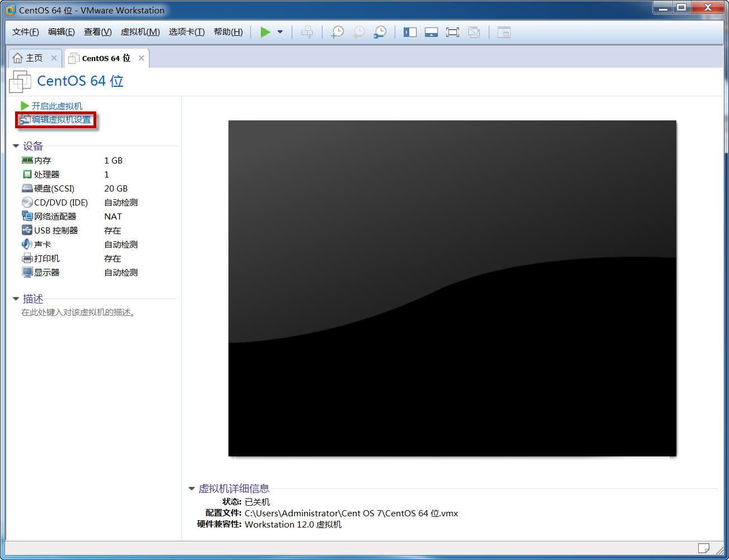Collapse the 描述 section
This screenshot has width=729, height=560.
pos(16,299)
